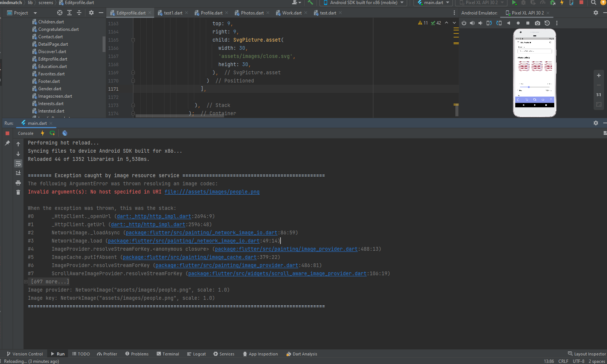Power button on the Android emulator
This screenshot has width=607, height=364.
464,23
